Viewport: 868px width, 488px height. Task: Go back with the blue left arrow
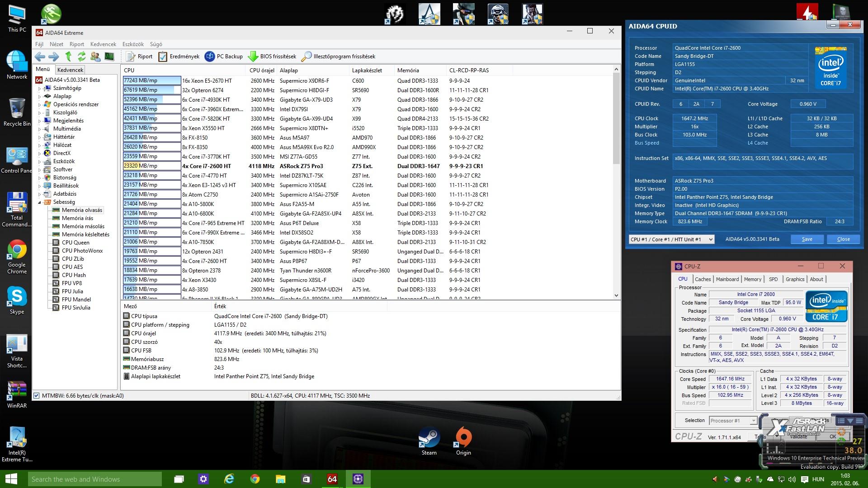tap(40, 56)
